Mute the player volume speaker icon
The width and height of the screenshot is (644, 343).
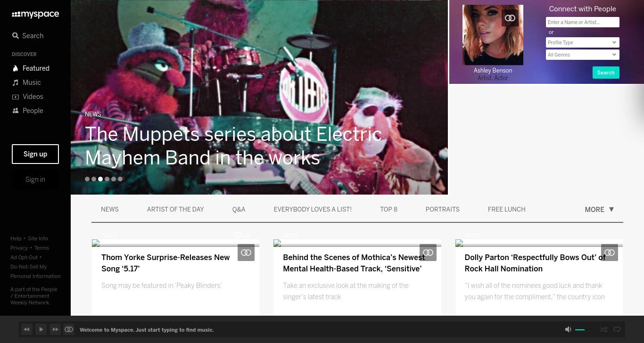pos(568,329)
